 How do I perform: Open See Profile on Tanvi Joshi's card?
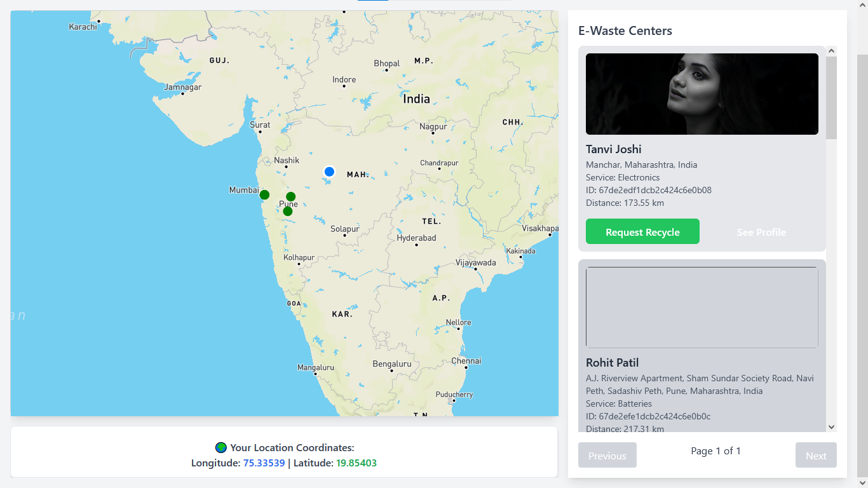point(761,231)
